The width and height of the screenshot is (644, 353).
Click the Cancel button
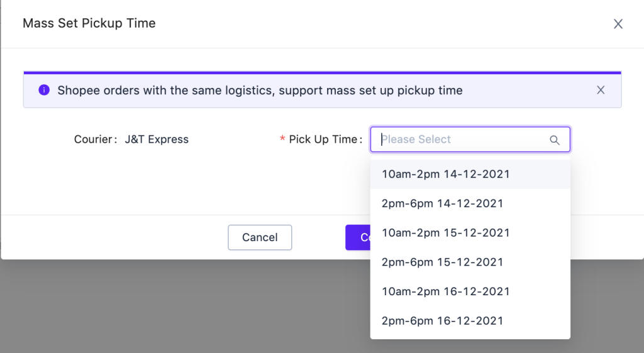pyautogui.click(x=260, y=237)
